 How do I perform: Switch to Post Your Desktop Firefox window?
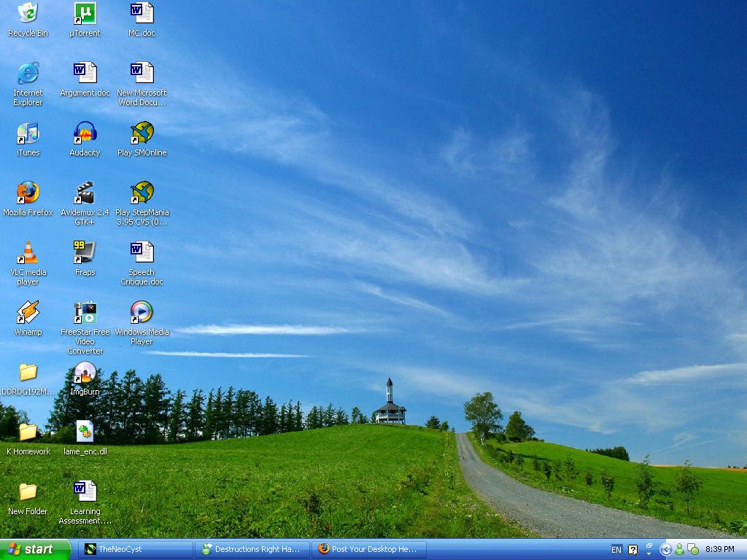pos(369,549)
